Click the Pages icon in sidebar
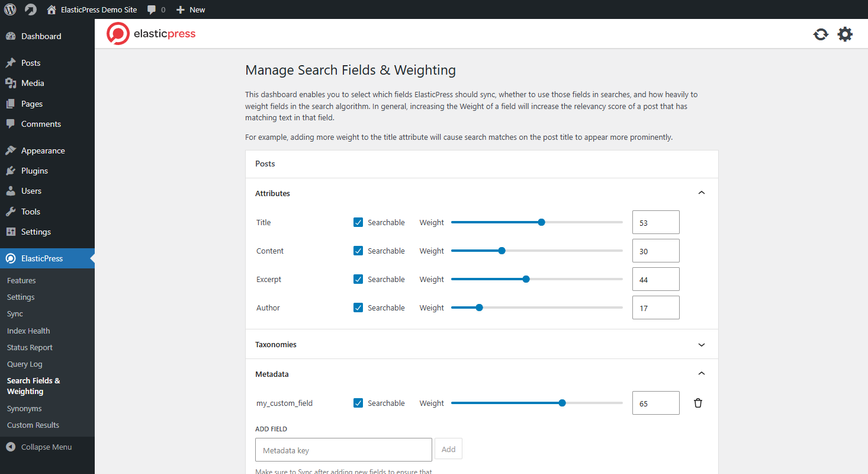Image resolution: width=868 pixels, height=474 pixels. [x=11, y=104]
